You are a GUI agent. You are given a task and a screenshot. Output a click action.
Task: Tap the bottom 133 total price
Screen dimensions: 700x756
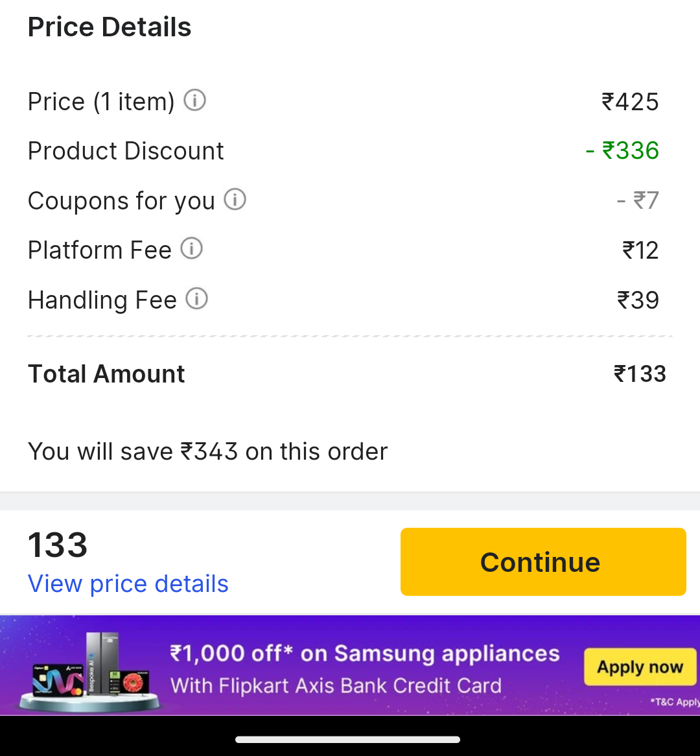tap(58, 545)
